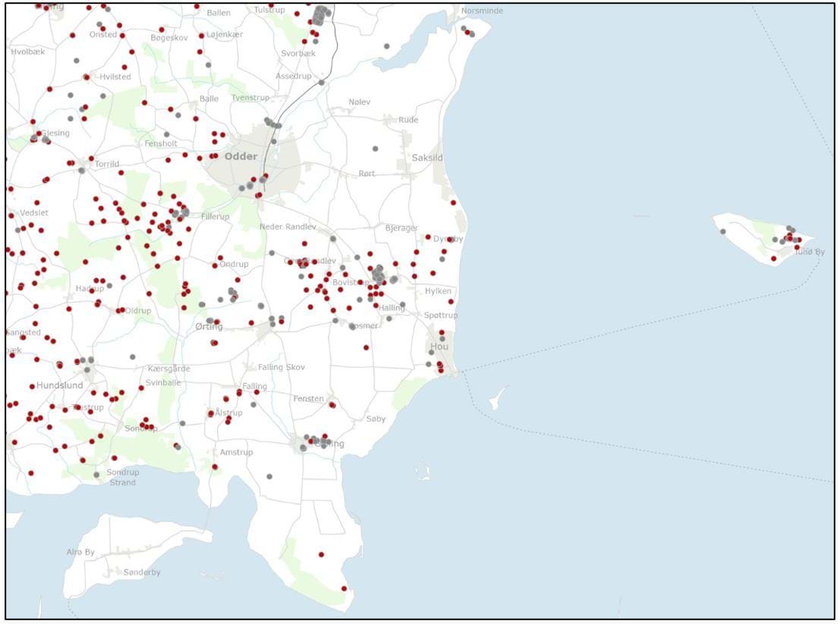Click the small islet southeast of Hou
Viewport: 840px width, 624px height.
tap(499, 397)
